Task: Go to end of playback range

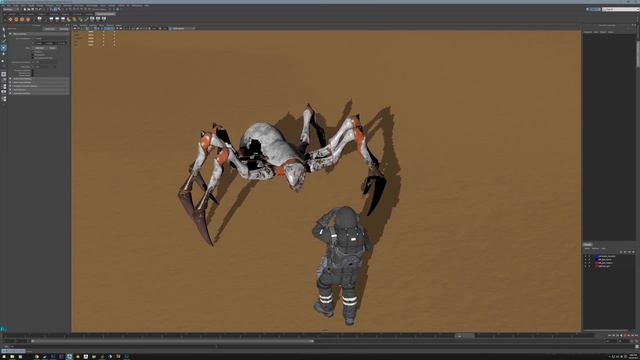Action: 636,335
